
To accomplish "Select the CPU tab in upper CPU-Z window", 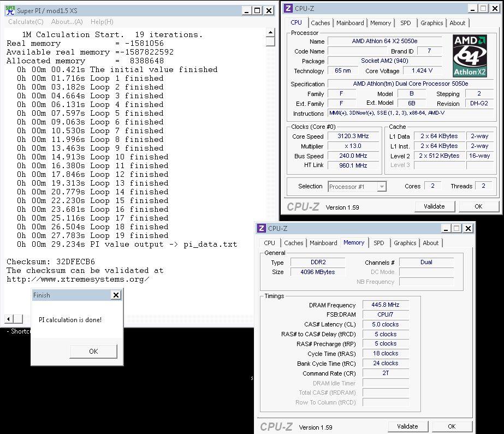I will coord(296,22).
